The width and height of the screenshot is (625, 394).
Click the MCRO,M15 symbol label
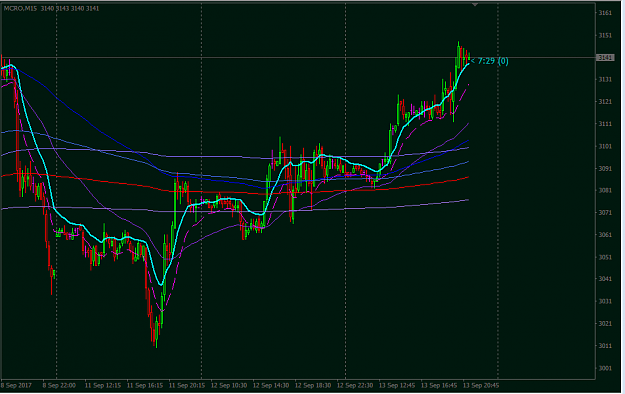[x=20, y=8]
